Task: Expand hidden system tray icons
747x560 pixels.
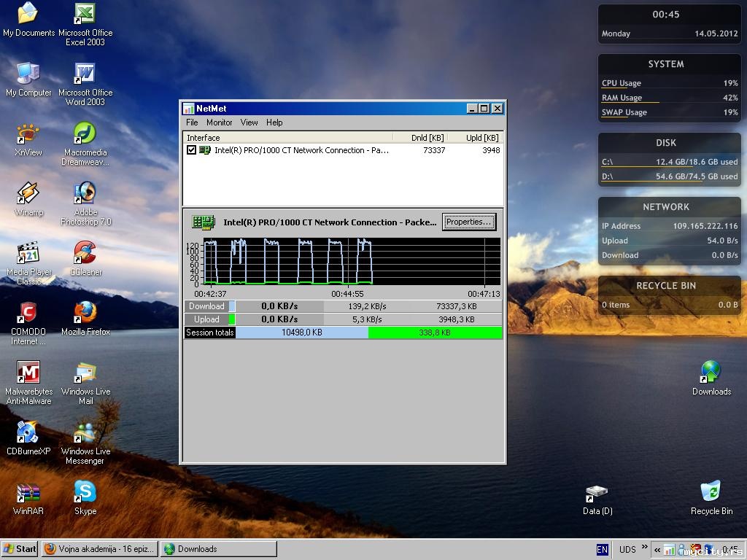Action: click(657, 550)
